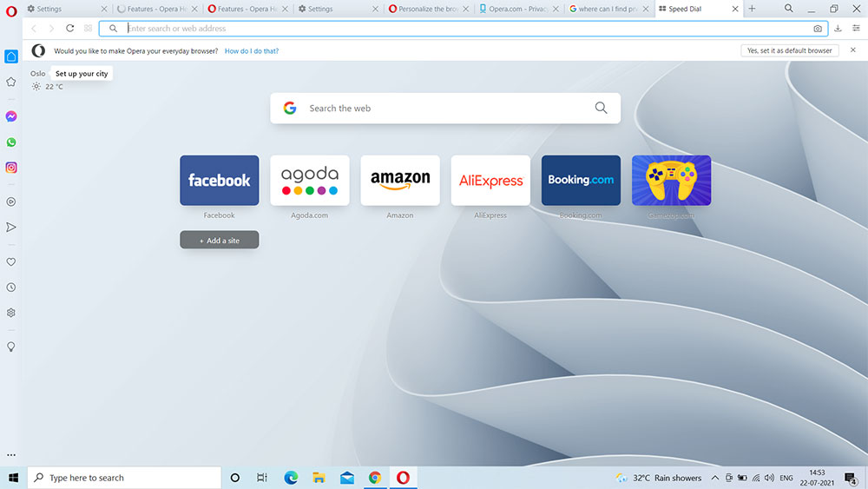
Task: Open the Opera main menu logo
Action: (x=11, y=11)
